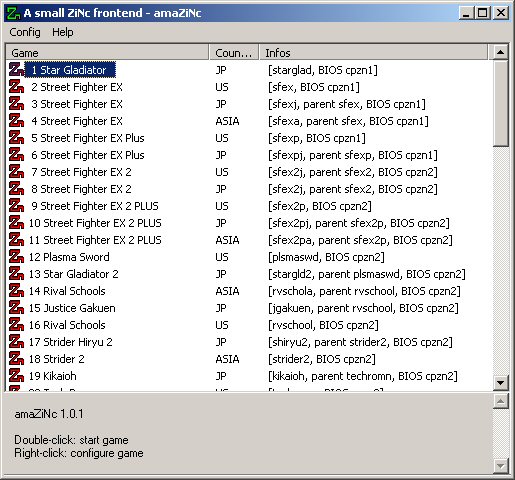This screenshot has width=515, height=480.
Task: Click the icon beside 2 Street Fighter EX
Action: (16, 87)
